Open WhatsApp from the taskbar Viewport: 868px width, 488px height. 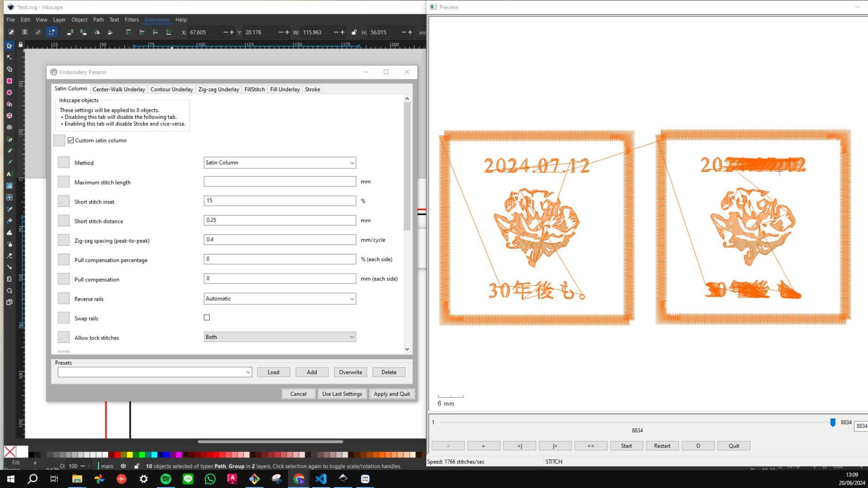pyautogui.click(x=210, y=478)
